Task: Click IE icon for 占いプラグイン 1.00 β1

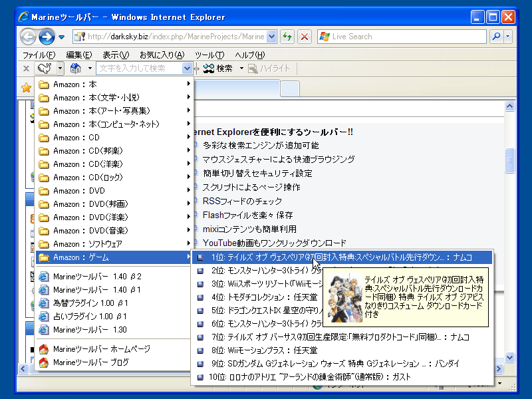Action: (44, 317)
